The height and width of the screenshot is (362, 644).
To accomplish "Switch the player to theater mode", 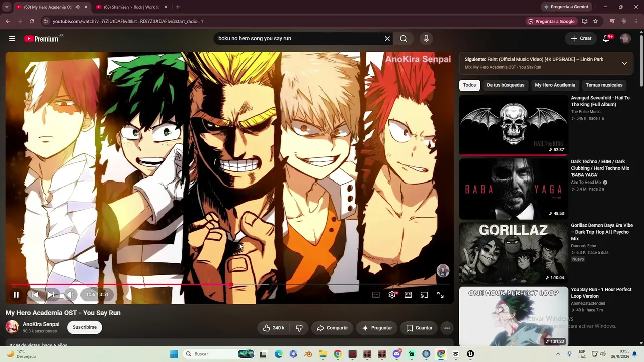I will pyautogui.click(x=408, y=295).
